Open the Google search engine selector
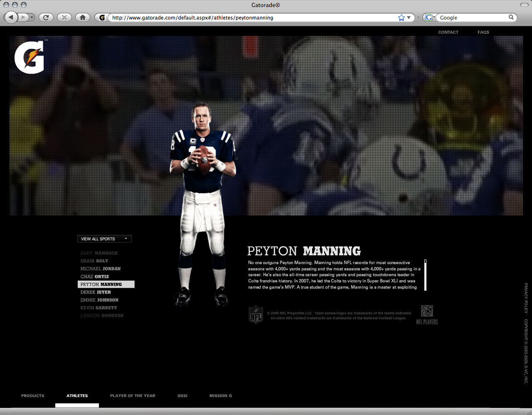532x415 pixels. 429,17
